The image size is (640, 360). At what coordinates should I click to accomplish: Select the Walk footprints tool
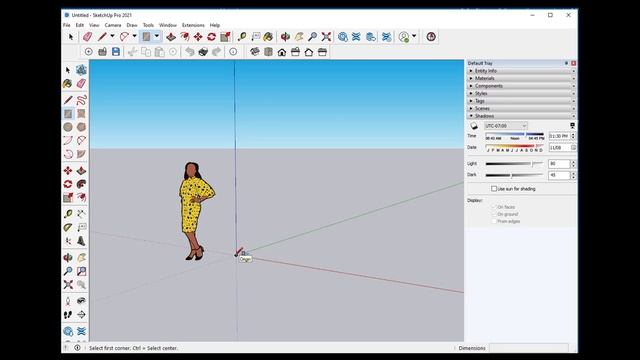[68, 315]
